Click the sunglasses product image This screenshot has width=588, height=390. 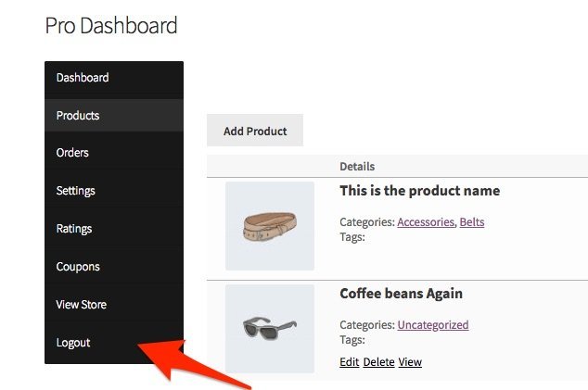[x=270, y=329]
